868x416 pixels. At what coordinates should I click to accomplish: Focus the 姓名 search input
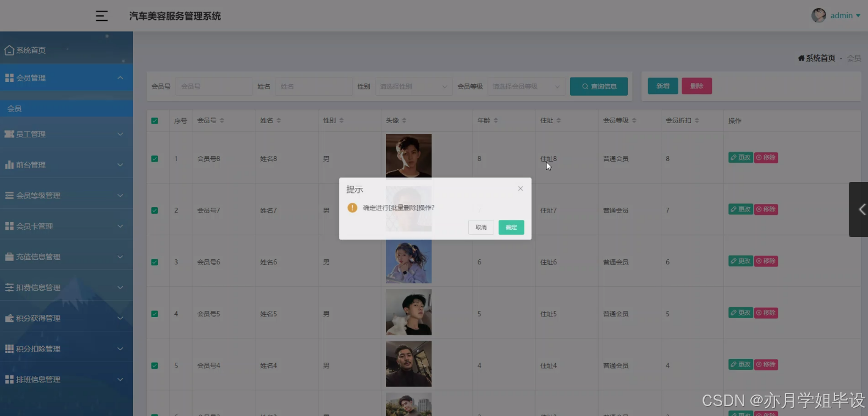tap(313, 86)
